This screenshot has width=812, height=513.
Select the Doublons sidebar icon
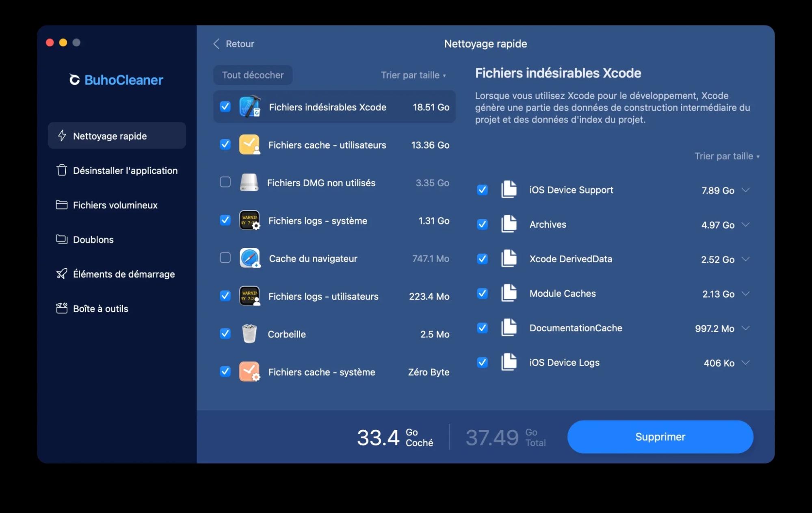click(x=62, y=239)
